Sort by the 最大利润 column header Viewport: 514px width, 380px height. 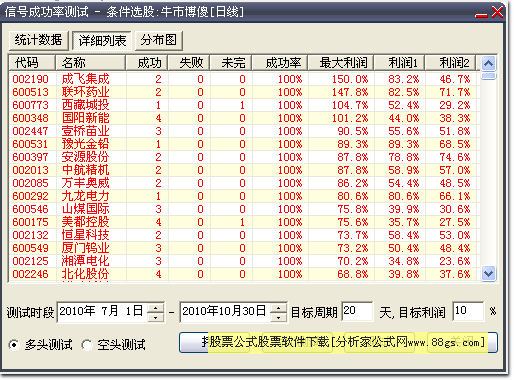pyautogui.click(x=341, y=63)
